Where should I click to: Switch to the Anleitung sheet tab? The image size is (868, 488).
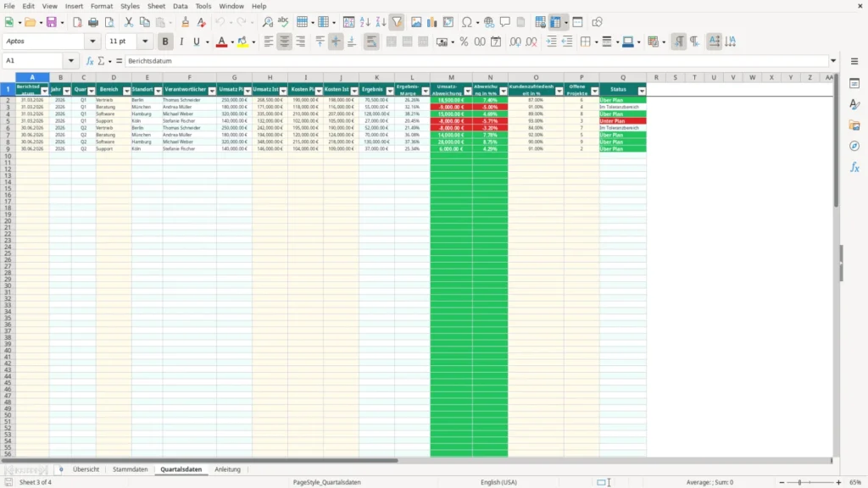click(227, 469)
